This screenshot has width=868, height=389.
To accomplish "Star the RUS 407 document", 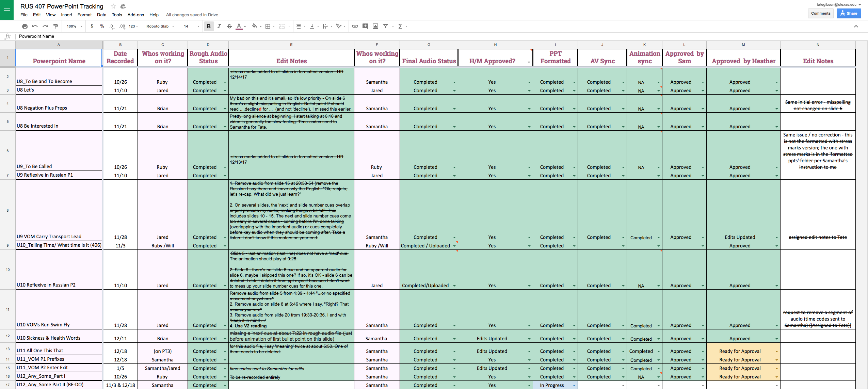I will (113, 6).
